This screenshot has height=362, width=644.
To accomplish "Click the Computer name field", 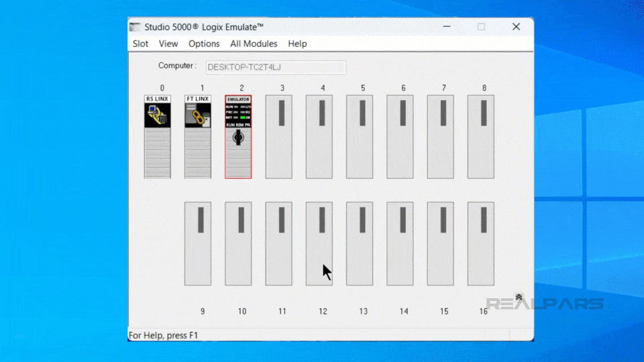I will (276, 67).
